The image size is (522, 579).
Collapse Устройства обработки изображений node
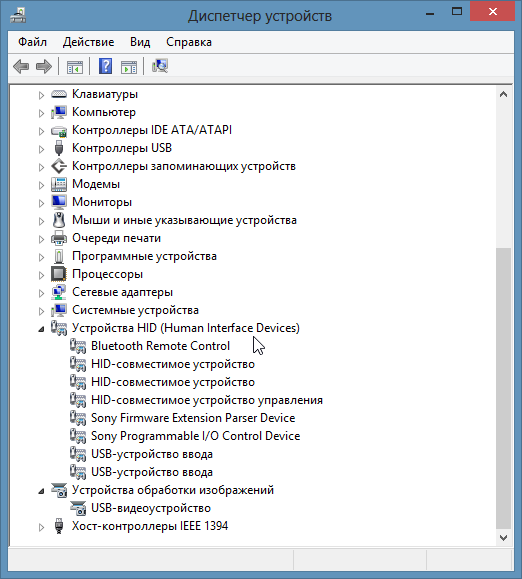[41, 491]
